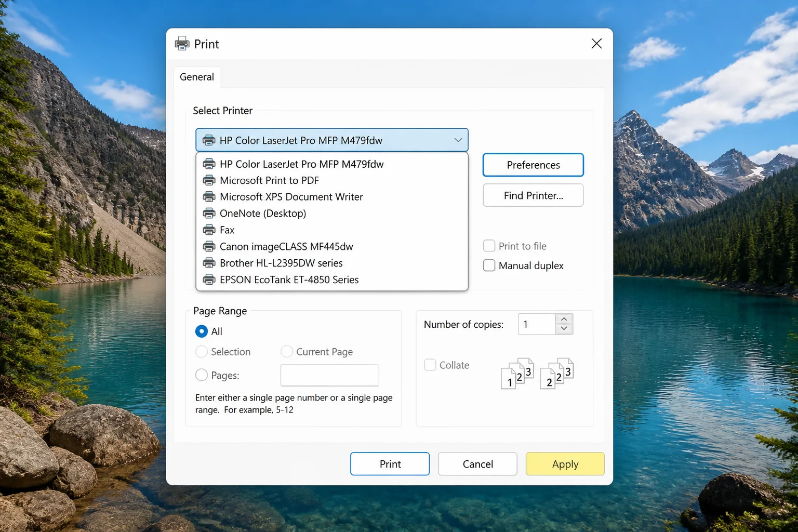Screen dimensions: 798x532
Task: Click the Print button
Action: pyautogui.click(x=390, y=464)
